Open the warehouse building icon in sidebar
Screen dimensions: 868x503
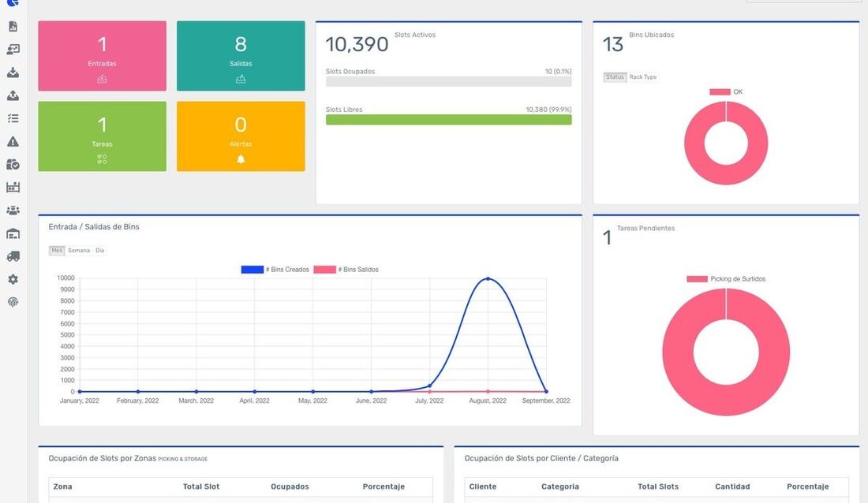click(x=13, y=233)
